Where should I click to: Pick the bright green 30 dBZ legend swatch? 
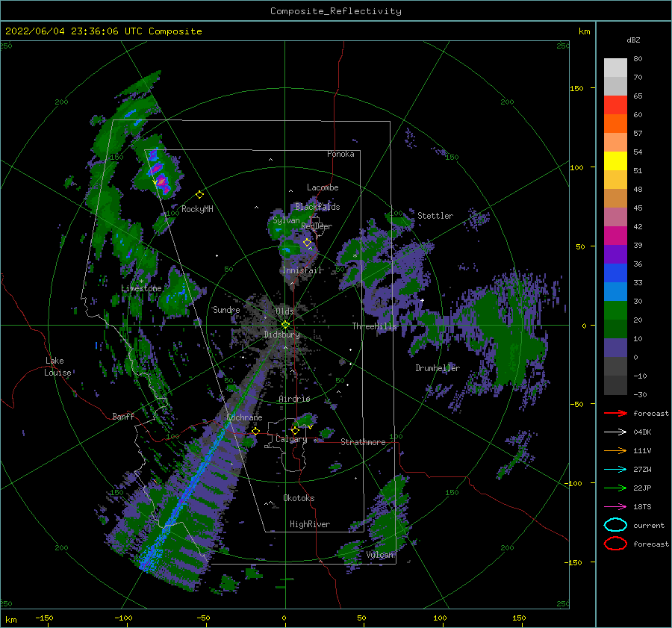tap(615, 311)
